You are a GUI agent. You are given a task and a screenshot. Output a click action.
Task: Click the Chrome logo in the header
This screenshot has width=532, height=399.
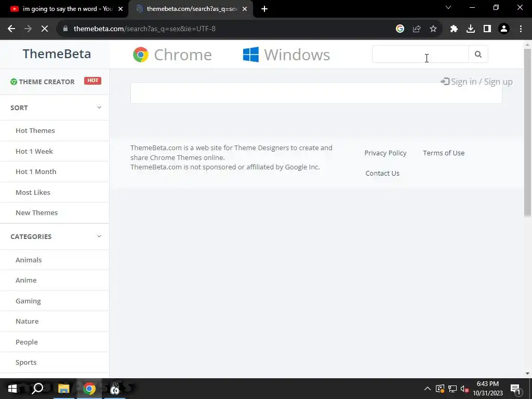141,55
